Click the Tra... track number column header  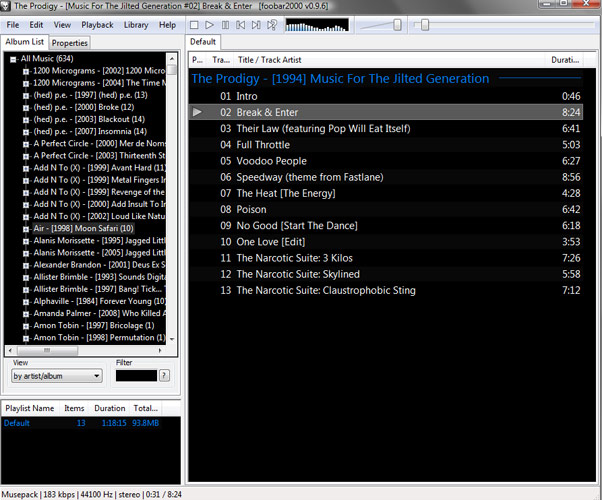point(221,60)
